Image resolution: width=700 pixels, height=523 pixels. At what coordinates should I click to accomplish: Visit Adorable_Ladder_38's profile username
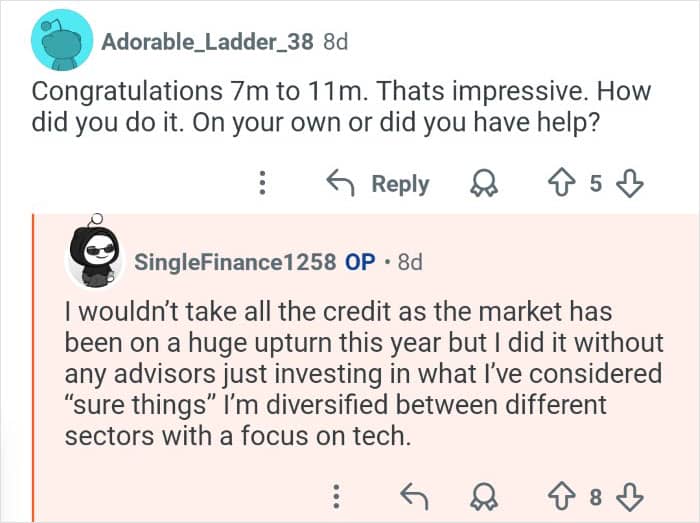click(208, 42)
